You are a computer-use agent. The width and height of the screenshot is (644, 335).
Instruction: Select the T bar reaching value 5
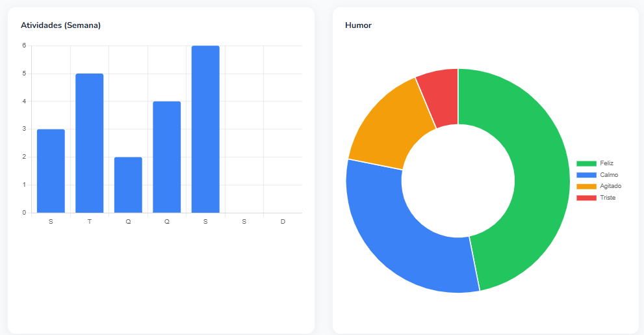[89, 143]
